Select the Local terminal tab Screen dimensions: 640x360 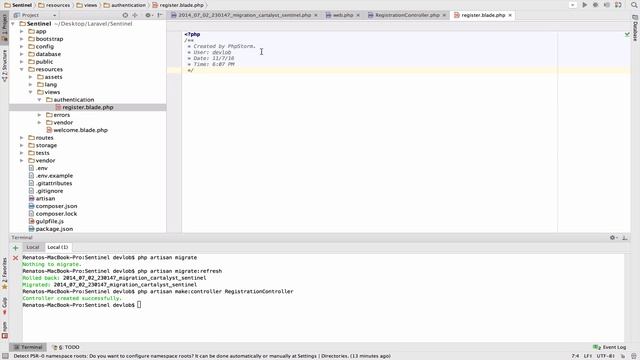click(x=33, y=247)
